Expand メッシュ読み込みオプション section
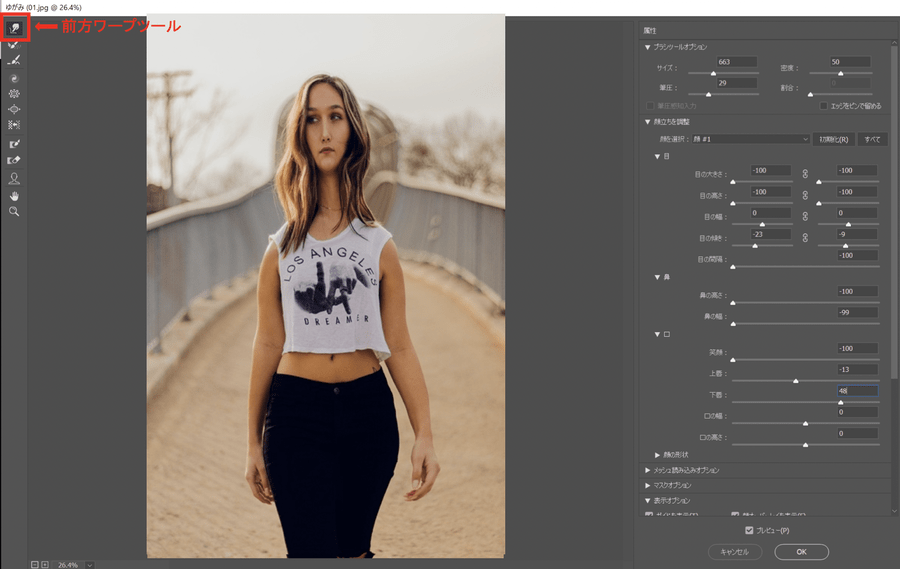Image resolution: width=900 pixels, height=569 pixels. [647, 470]
